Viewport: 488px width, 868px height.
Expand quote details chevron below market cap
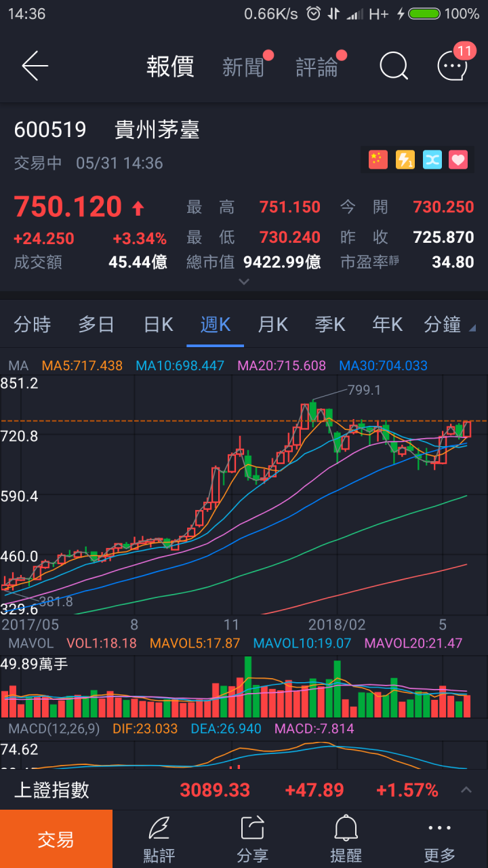(x=244, y=281)
